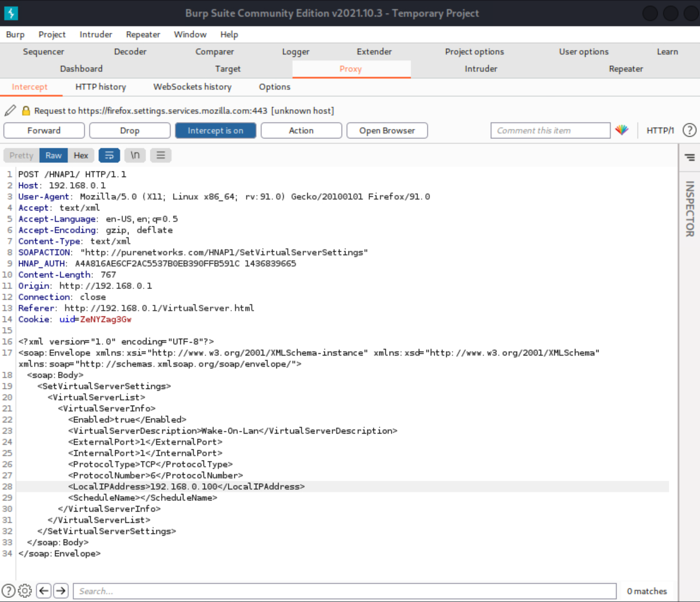Viewport: 700px width, 602px height.
Task: Select the Intercept sub-tab
Action: pyautogui.click(x=30, y=87)
